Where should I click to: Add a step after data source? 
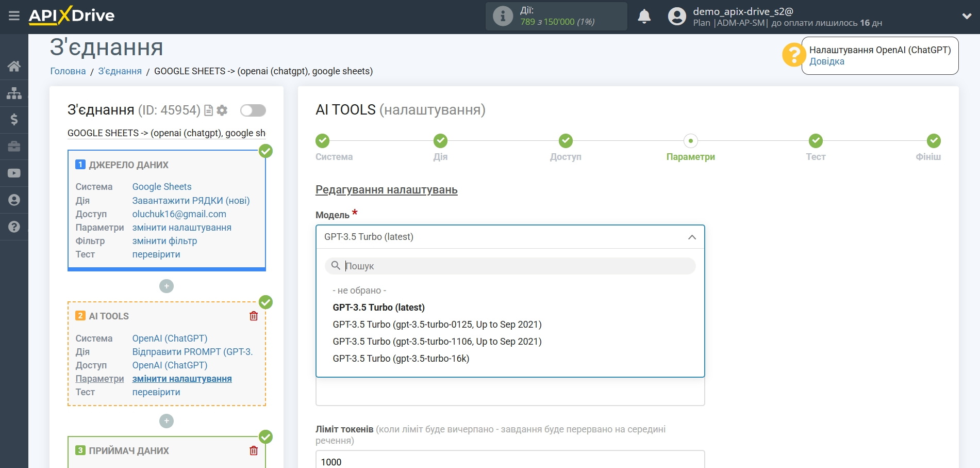(167, 286)
